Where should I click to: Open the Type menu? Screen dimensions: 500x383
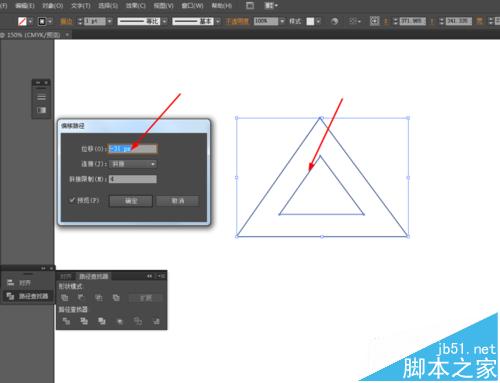(81, 6)
